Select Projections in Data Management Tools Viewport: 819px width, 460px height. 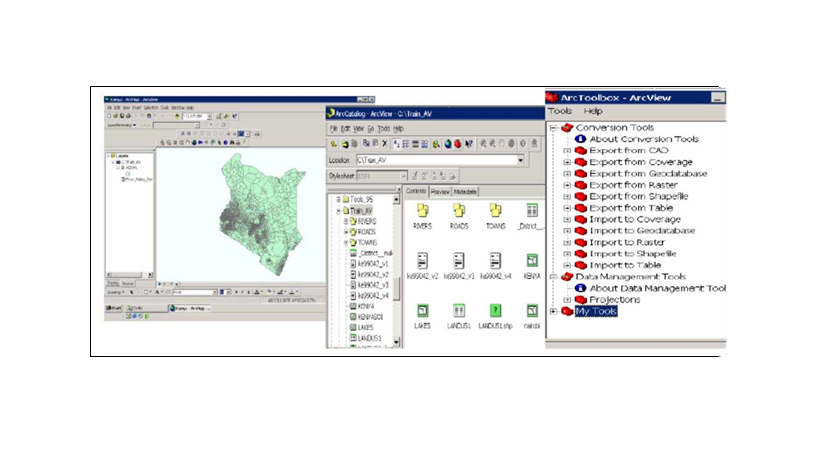(614, 300)
